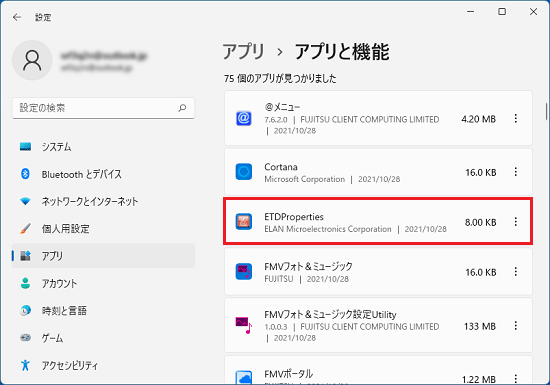
Task: Click the vertical scrollbar thumb
Action: (x=546, y=112)
